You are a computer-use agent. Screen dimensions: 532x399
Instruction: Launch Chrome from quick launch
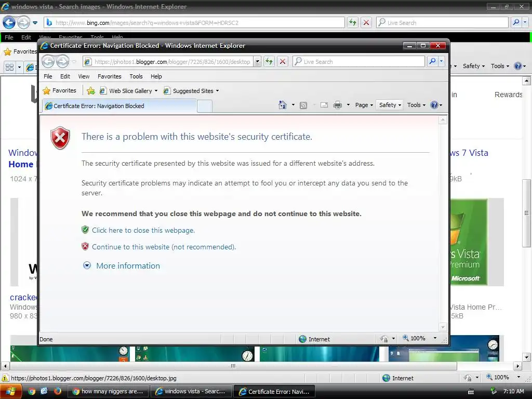[32, 392]
